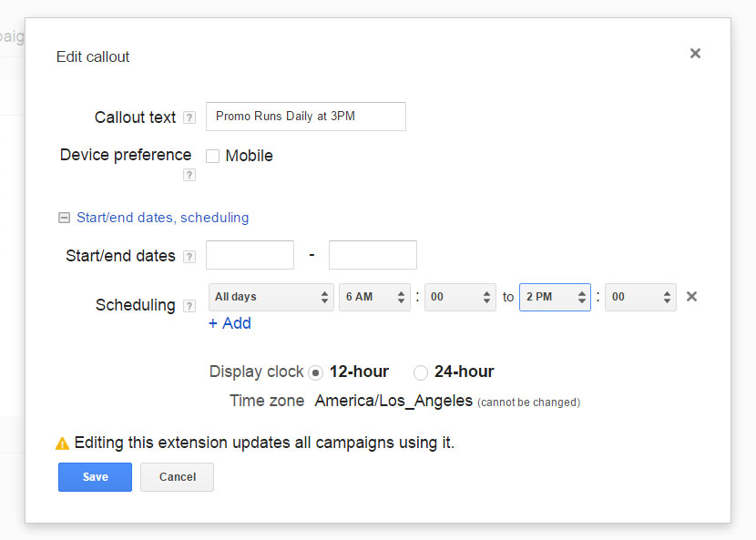
Task: Add another schedule with + Add
Action: pyautogui.click(x=230, y=323)
